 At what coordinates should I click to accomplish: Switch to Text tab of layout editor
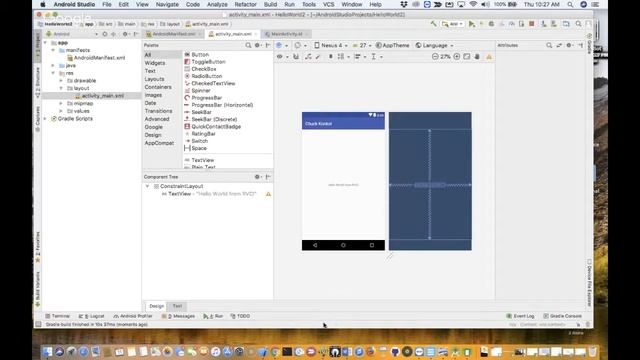pyautogui.click(x=177, y=306)
